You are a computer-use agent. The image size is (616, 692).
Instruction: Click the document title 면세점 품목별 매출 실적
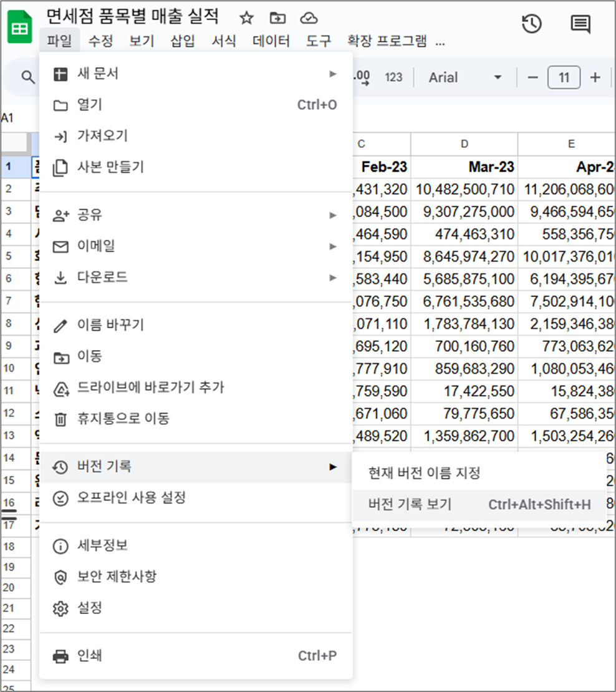point(133,16)
